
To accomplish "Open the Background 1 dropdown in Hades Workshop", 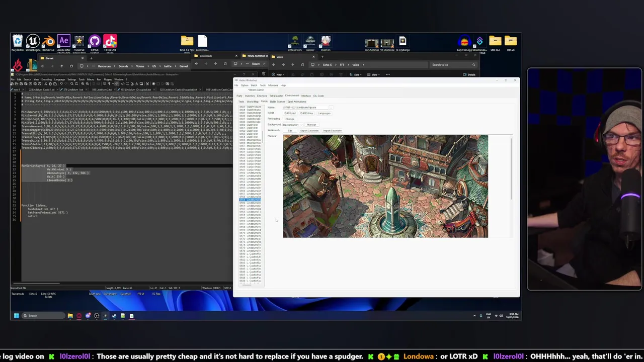I will click(294, 125).
